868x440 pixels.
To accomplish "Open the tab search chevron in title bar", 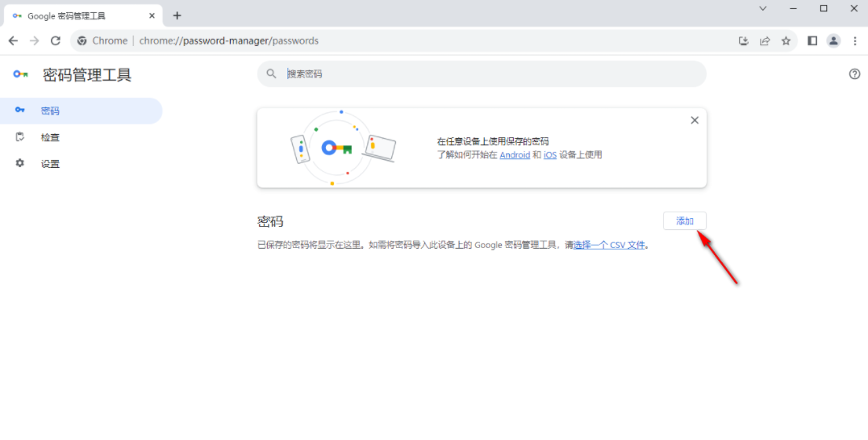I will click(x=763, y=8).
